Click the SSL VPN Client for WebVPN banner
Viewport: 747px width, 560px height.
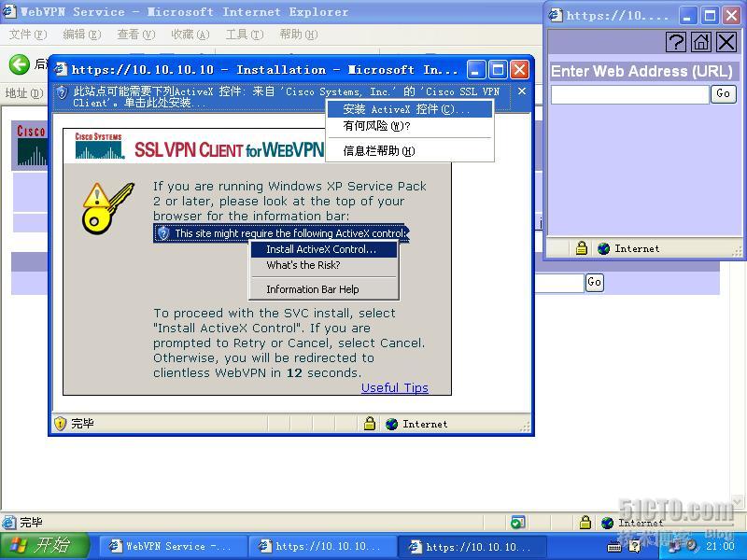click(229, 149)
